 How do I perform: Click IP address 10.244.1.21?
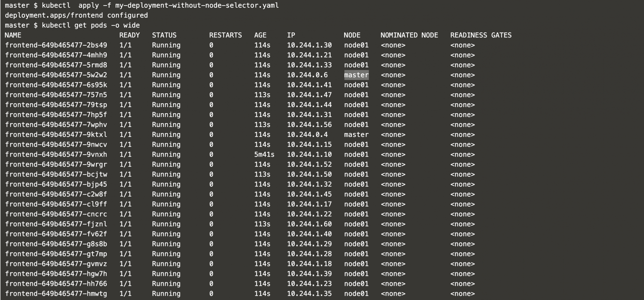pos(309,55)
